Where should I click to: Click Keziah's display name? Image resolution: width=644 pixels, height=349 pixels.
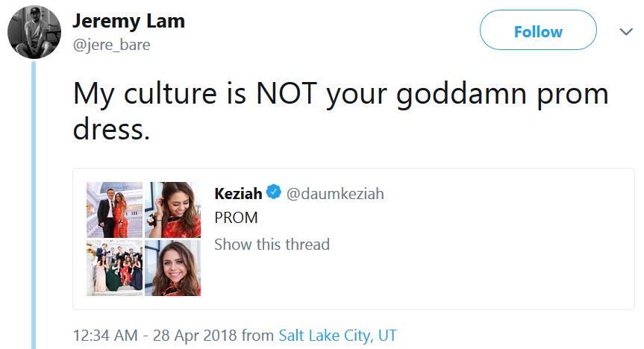[x=238, y=193]
